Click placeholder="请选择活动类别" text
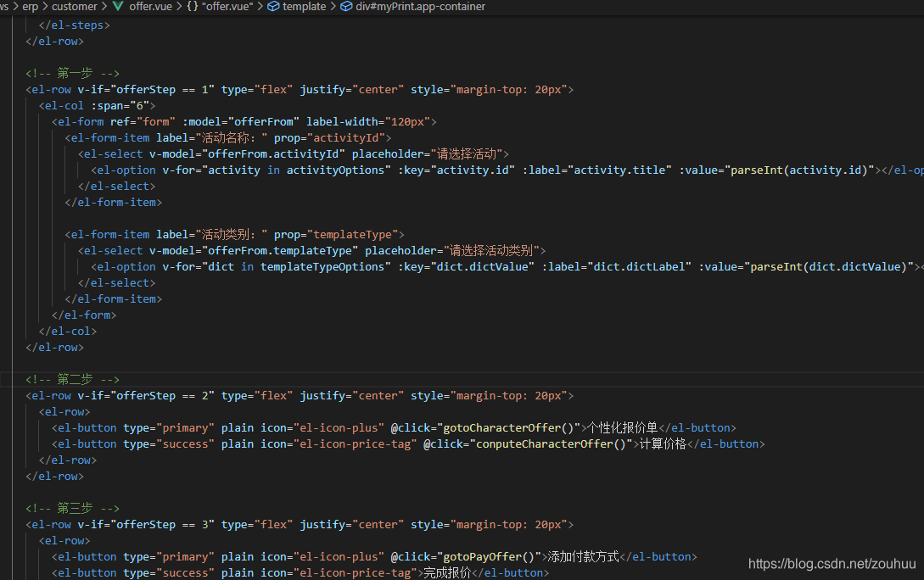This screenshot has height=580, width=924. tap(452, 251)
